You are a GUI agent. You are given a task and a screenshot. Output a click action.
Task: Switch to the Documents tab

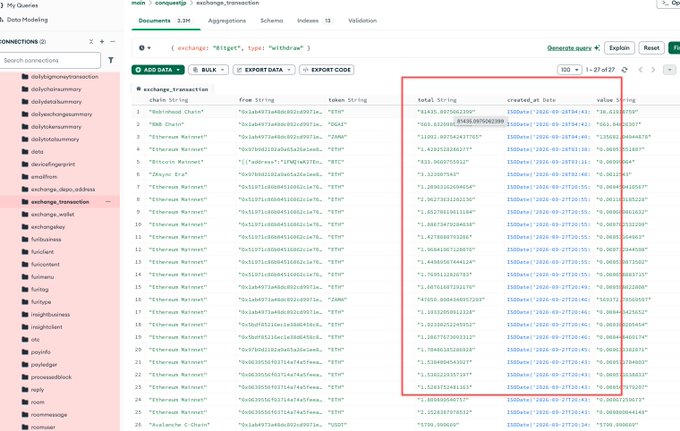point(165,20)
